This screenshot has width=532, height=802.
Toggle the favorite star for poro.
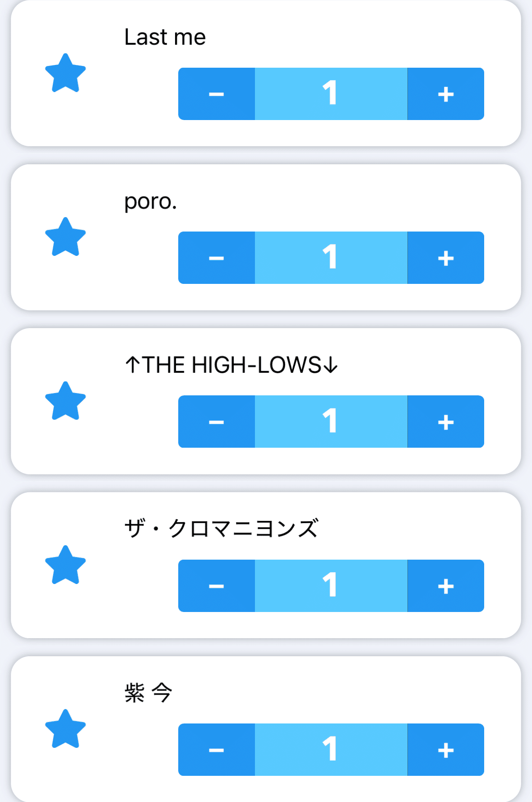[x=65, y=237]
